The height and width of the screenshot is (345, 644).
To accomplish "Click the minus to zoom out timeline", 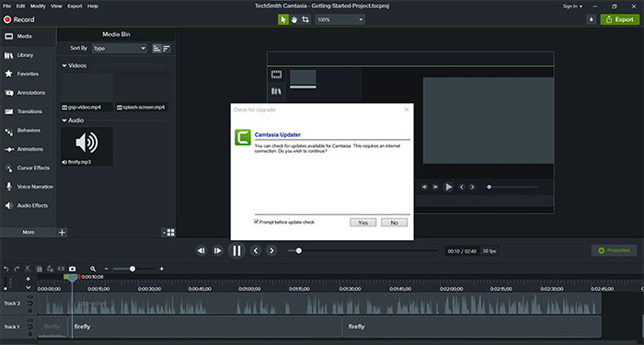I will point(107,269).
